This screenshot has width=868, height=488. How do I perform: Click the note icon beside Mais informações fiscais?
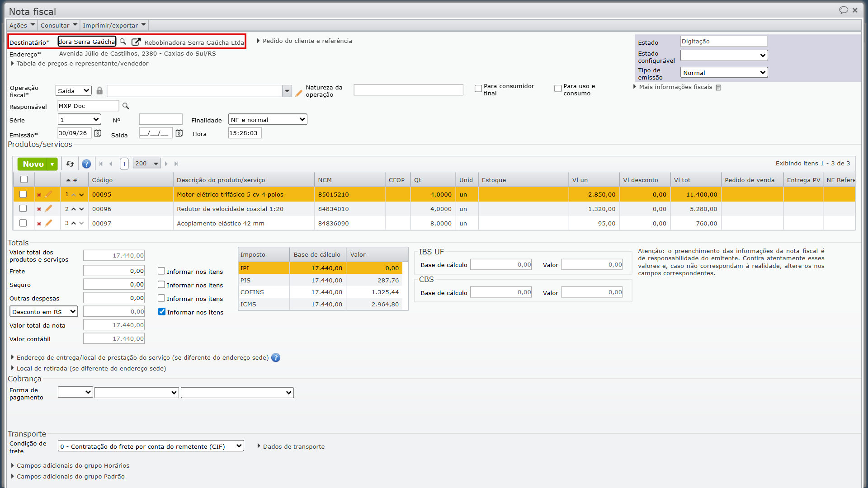pos(718,88)
